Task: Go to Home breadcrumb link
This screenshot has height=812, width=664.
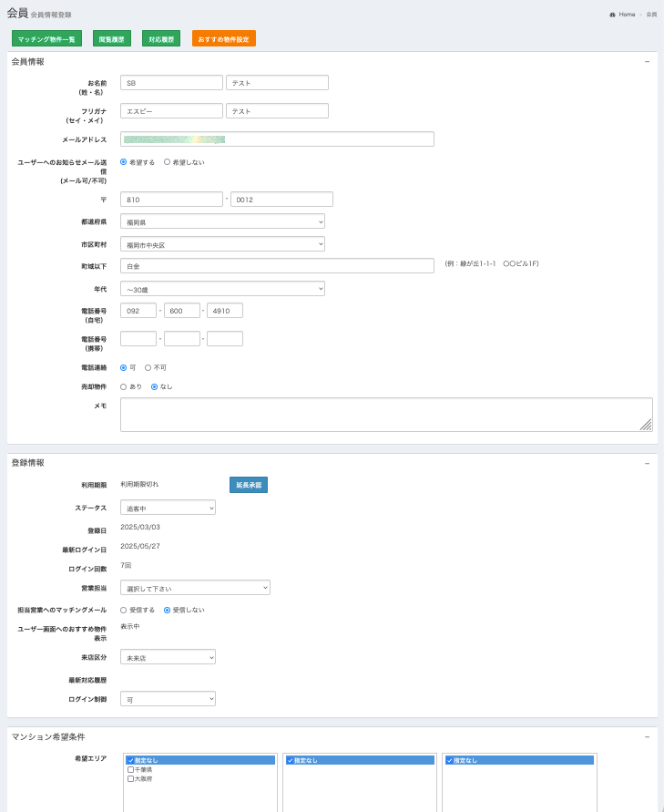Action: (627, 15)
